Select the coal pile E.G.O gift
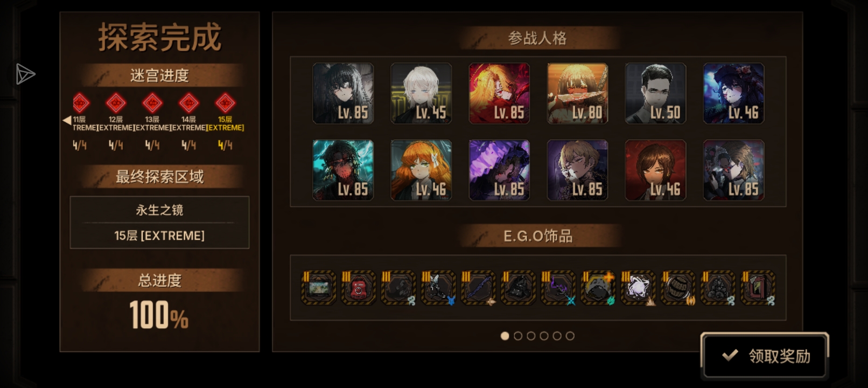Viewport: 868px width, 388px height. click(717, 288)
